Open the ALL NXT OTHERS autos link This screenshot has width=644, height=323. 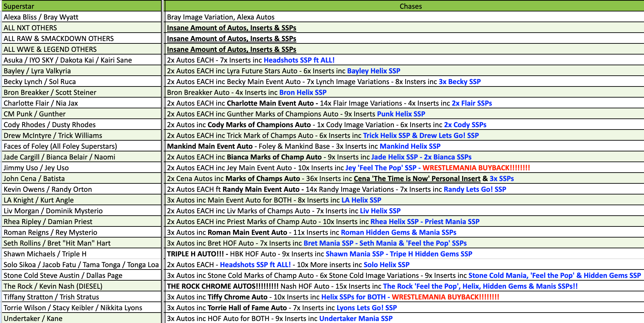click(231, 28)
